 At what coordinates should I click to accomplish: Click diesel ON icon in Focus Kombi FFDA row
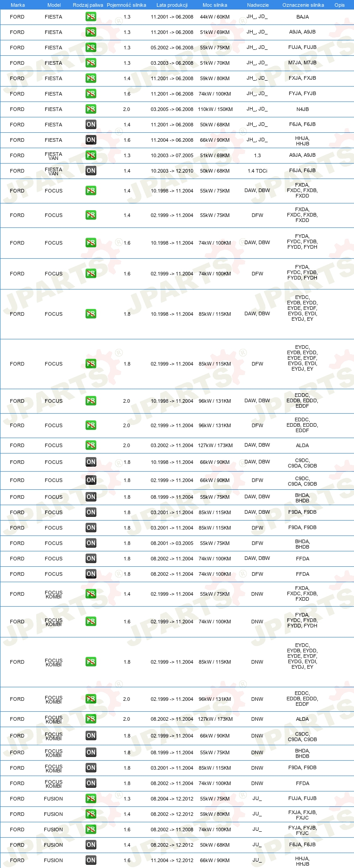[91, 783]
